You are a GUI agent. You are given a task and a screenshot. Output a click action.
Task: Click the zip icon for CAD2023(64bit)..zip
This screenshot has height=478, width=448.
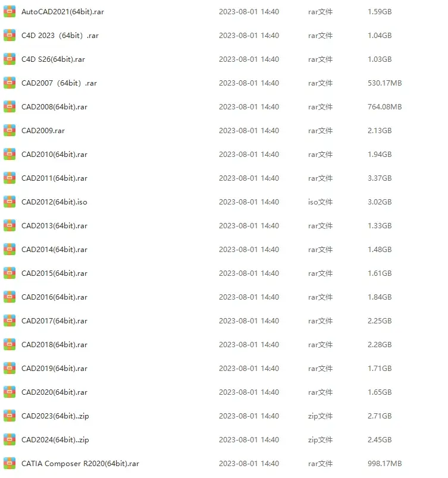click(x=10, y=416)
